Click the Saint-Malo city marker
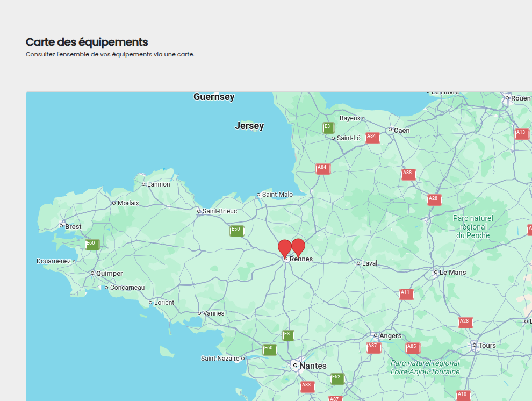The width and height of the screenshot is (532, 401). coord(258,195)
